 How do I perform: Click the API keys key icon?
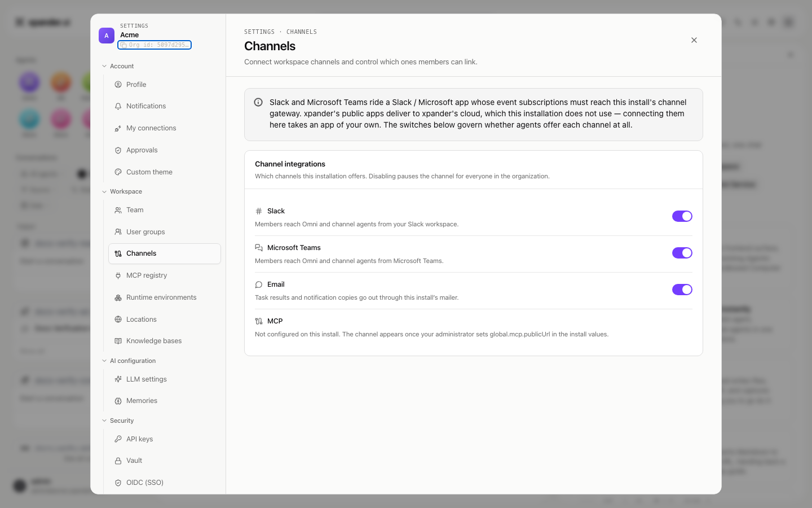point(118,439)
